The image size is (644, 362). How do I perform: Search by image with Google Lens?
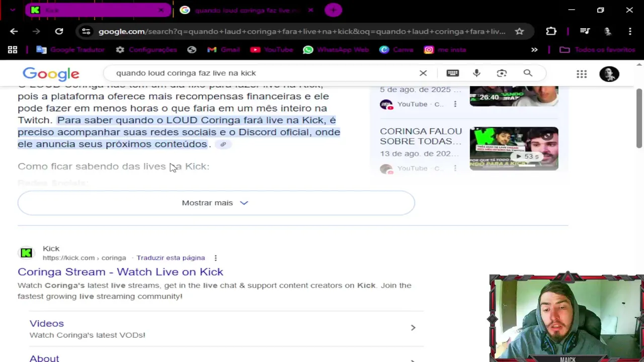click(502, 73)
